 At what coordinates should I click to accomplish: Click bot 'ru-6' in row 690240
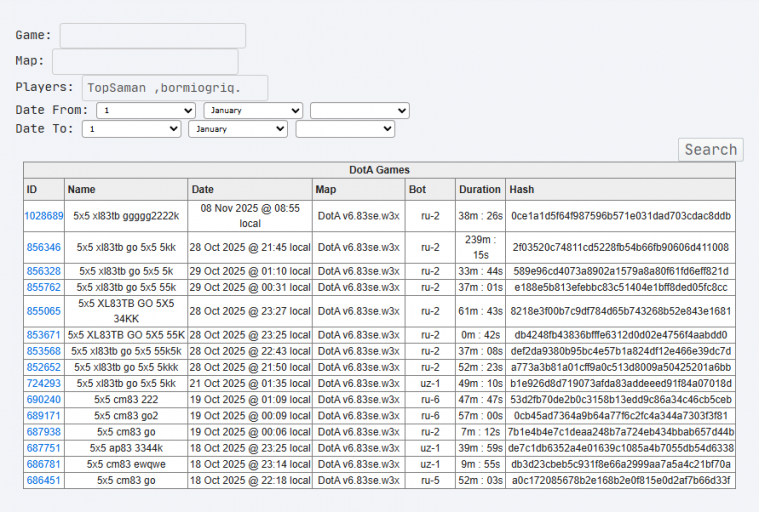pyautogui.click(x=430, y=399)
